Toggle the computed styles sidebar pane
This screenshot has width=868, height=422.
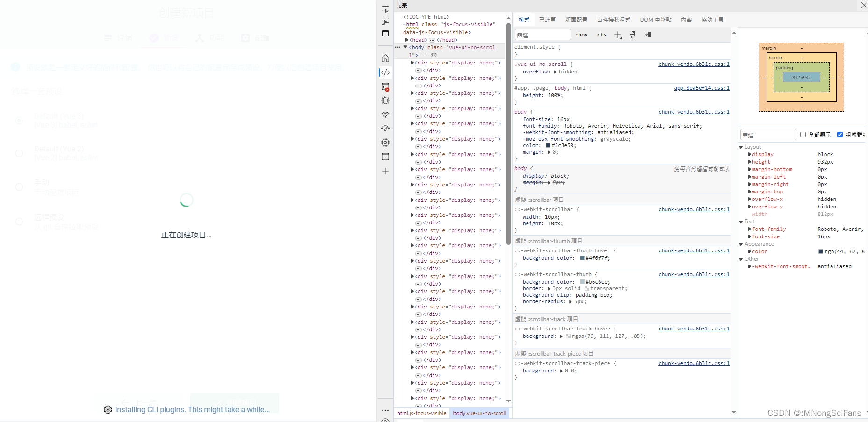647,35
